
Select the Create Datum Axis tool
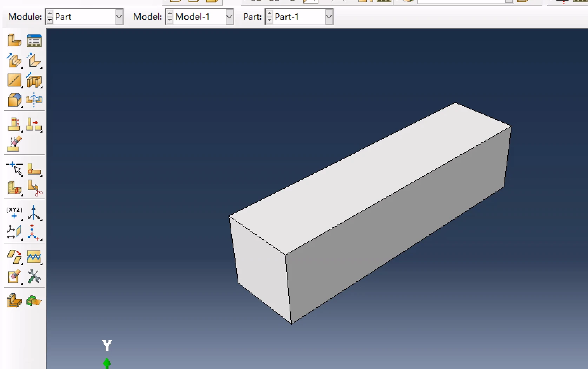(34, 213)
